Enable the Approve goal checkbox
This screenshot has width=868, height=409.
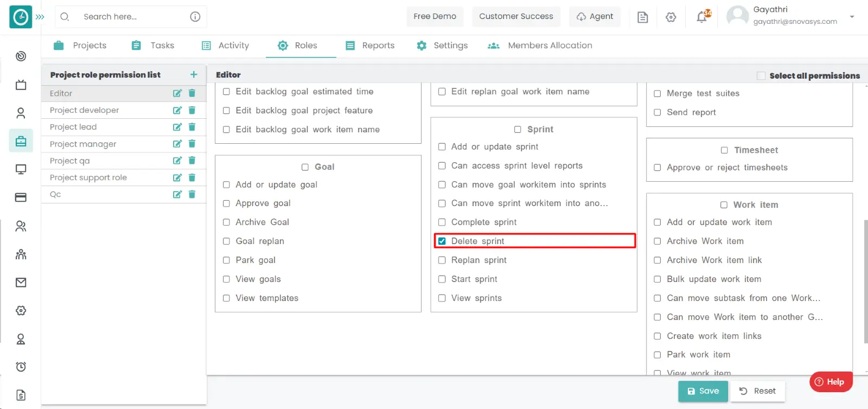pos(226,203)
